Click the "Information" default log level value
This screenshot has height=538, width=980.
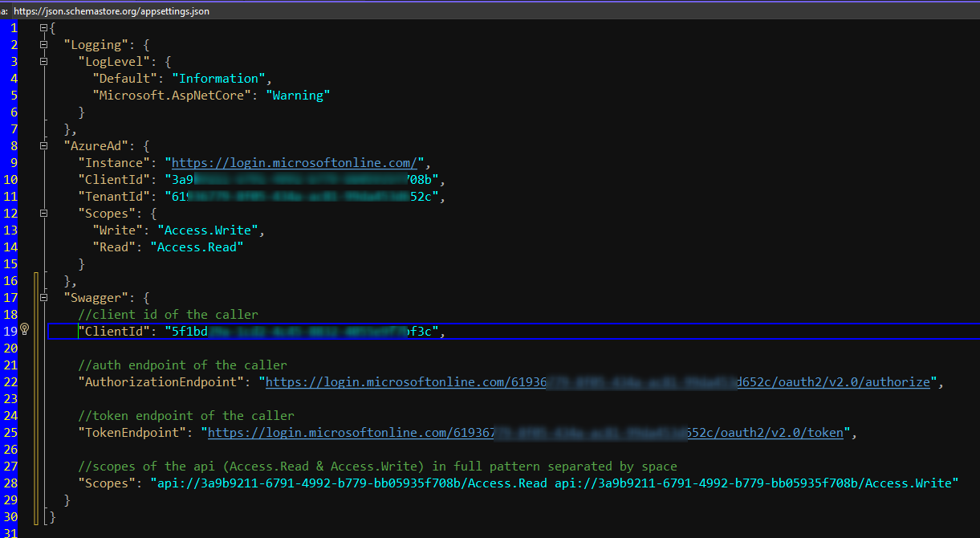(218, 79)
